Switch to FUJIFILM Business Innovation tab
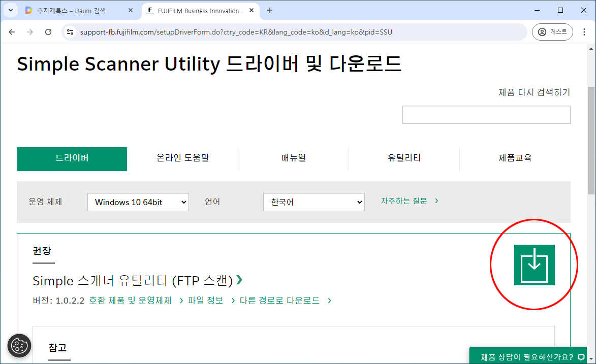The width and height of the screenshot is (596, 364). click(x=201, y=11)
